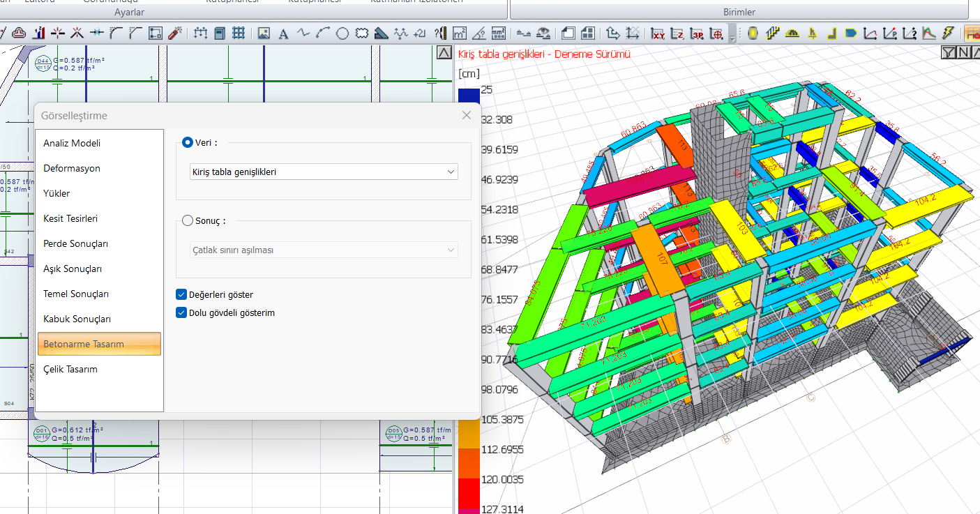Select 'Deformasyon' category

[x=99, y=168]
